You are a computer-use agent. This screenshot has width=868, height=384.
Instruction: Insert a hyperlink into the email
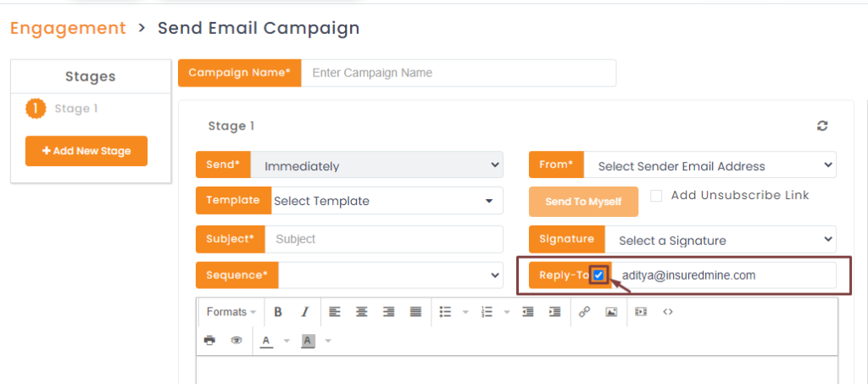584,312
